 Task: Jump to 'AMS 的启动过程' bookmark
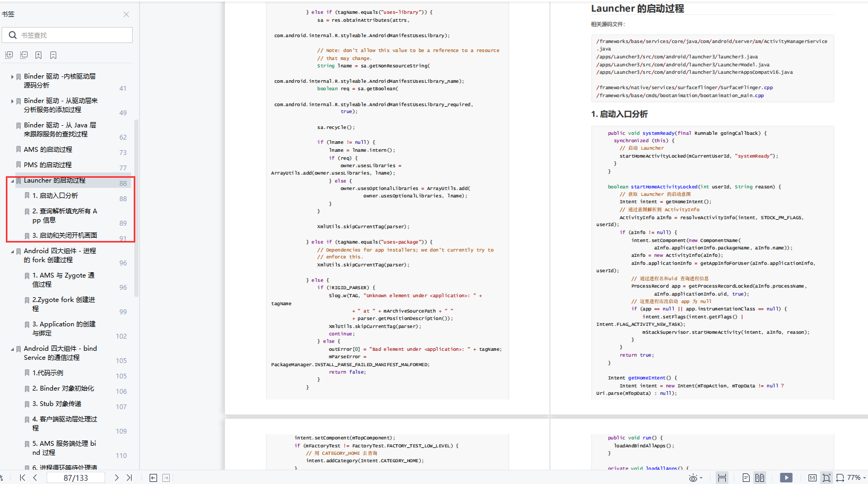tap(48, 150)
